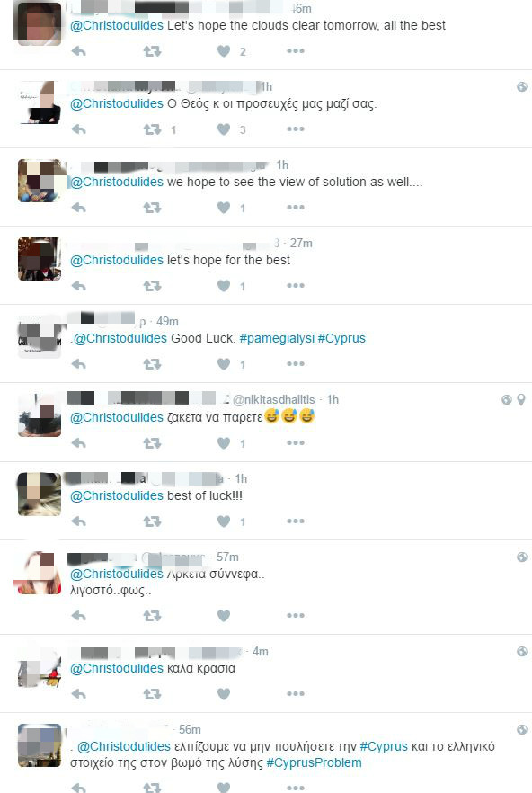Viewport: 532px width, 793px height.
Task: Open more options on 'best of luck!!!' tweet
Action: 296,521
